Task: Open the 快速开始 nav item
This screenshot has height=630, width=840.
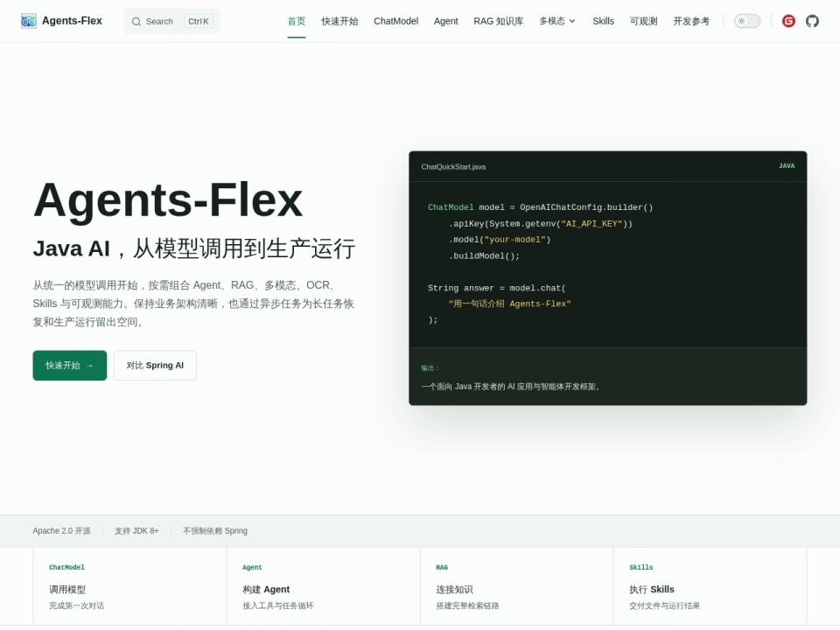Action: point(339,21)
